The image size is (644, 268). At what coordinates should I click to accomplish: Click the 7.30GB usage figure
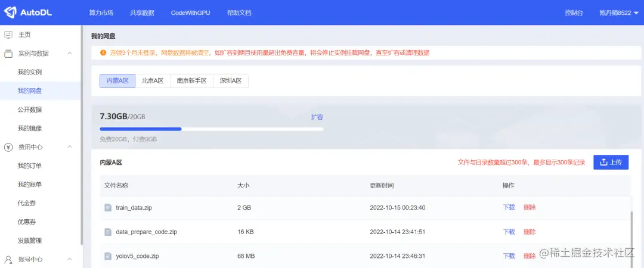(x=113, y=117)
